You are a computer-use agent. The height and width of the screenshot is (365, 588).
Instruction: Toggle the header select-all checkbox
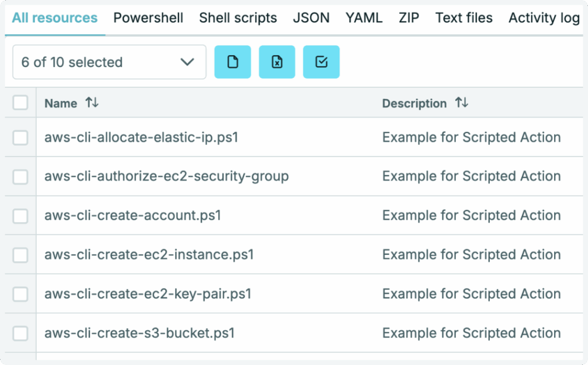(21, 103)
